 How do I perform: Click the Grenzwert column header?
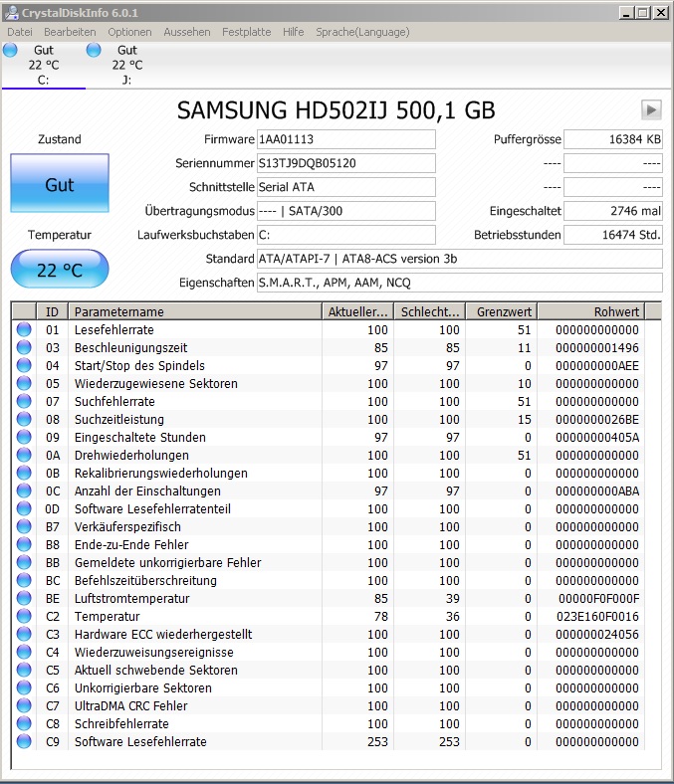(x=502, y=311)
